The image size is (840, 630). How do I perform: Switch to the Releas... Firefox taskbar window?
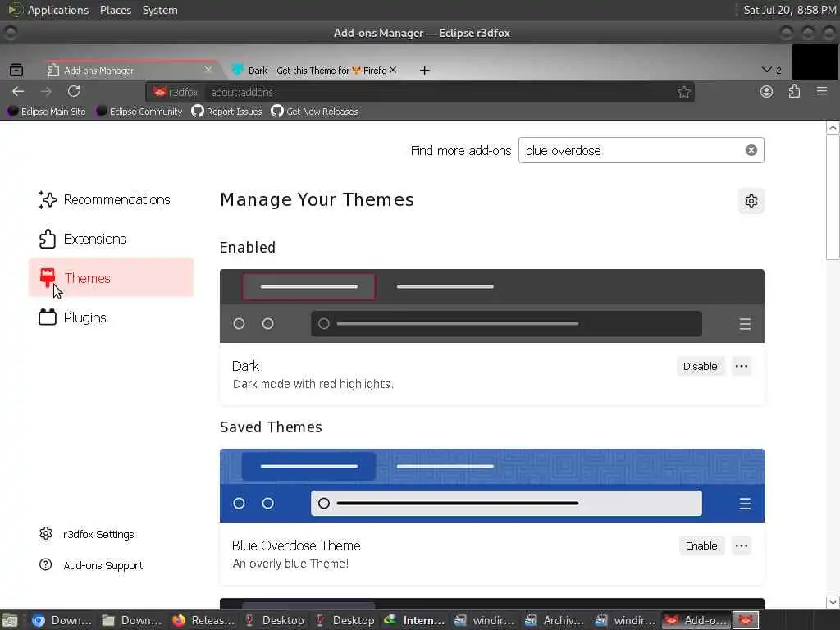coord(203,620)
